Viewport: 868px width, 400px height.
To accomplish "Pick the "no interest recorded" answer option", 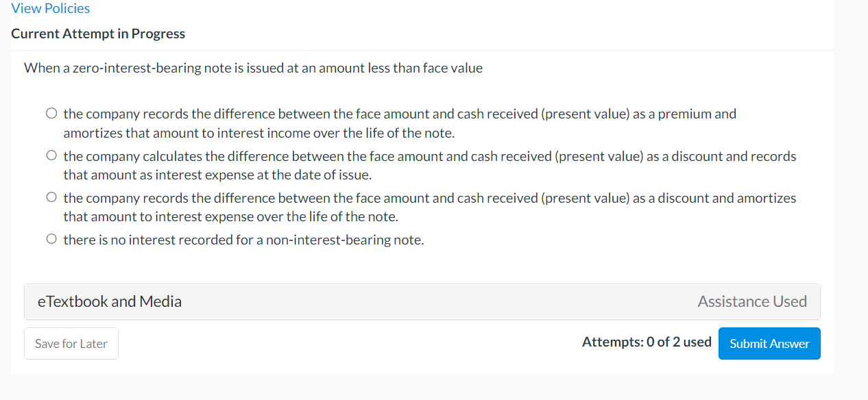I will point(51,238).
